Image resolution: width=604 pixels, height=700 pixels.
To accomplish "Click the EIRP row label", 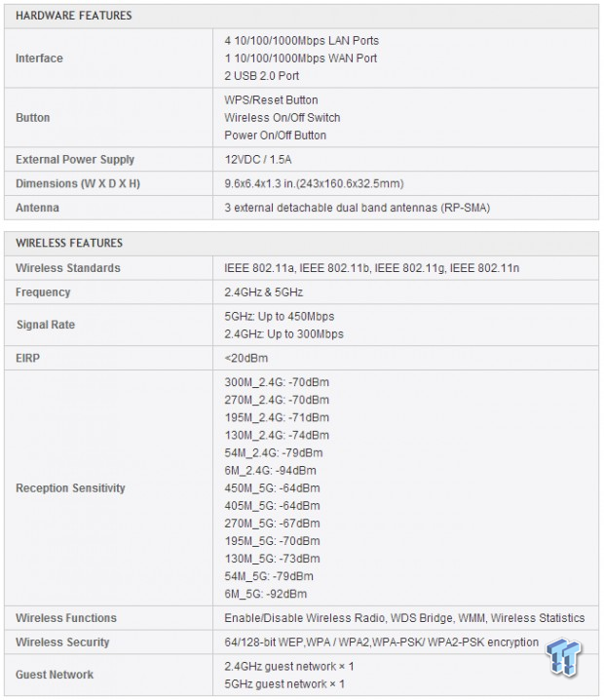I will [x=27, y=358].
